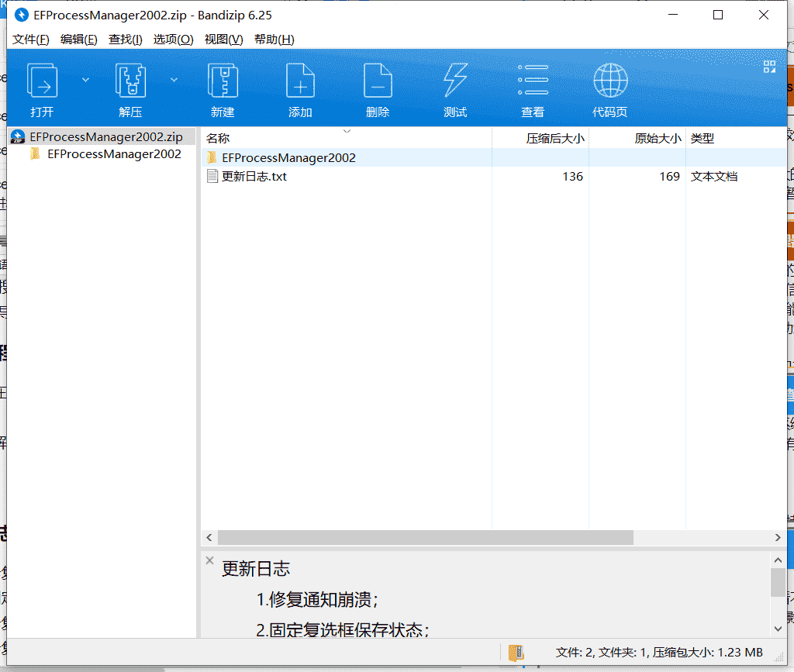Image resolution: width=794 pixels, height=672 pixels.
Task: Open the 帮助(H) menu
Action: tap(274, 40)
